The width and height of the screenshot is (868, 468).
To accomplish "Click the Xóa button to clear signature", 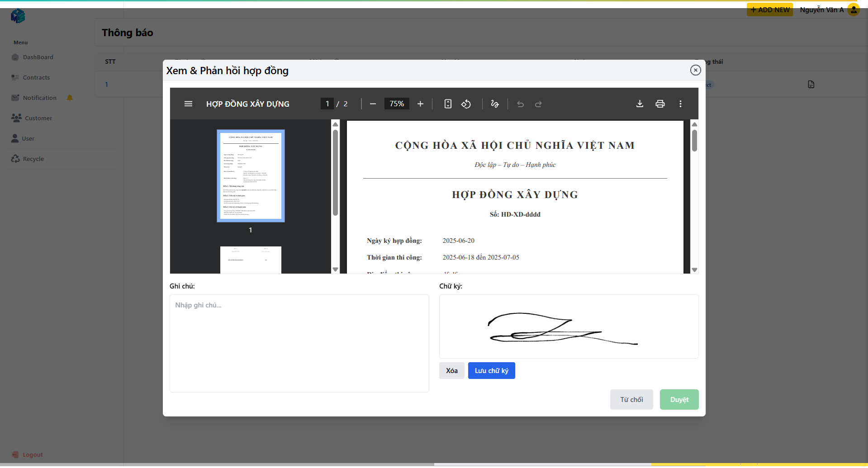I will [x=451, y=371].
